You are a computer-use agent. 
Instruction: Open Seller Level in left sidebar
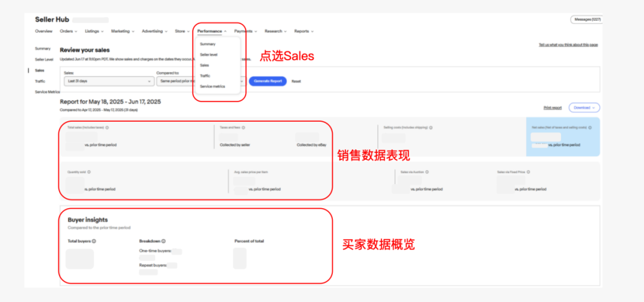pyautogui.click(x=44, y=60)
